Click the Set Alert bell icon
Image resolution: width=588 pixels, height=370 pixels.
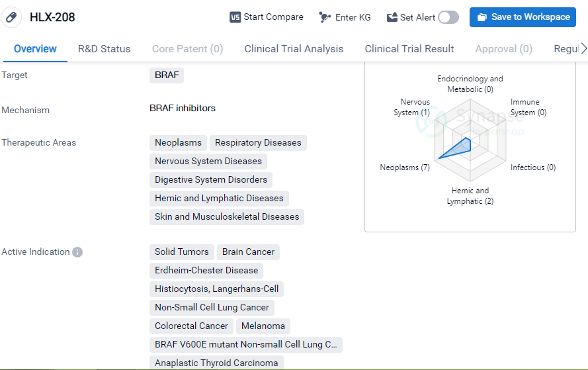tap(392, 17)
